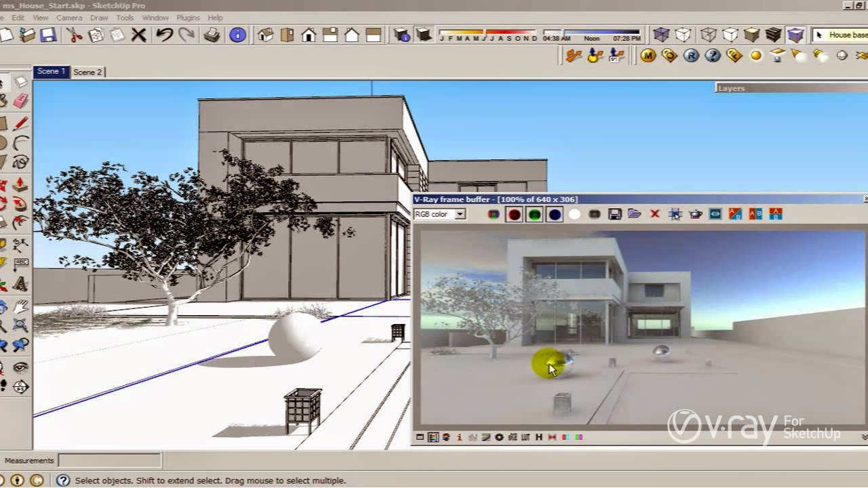This screenshot has height=488, width=868.
Task: Copy selection in the main toolbar
Action: click(96, 35)
